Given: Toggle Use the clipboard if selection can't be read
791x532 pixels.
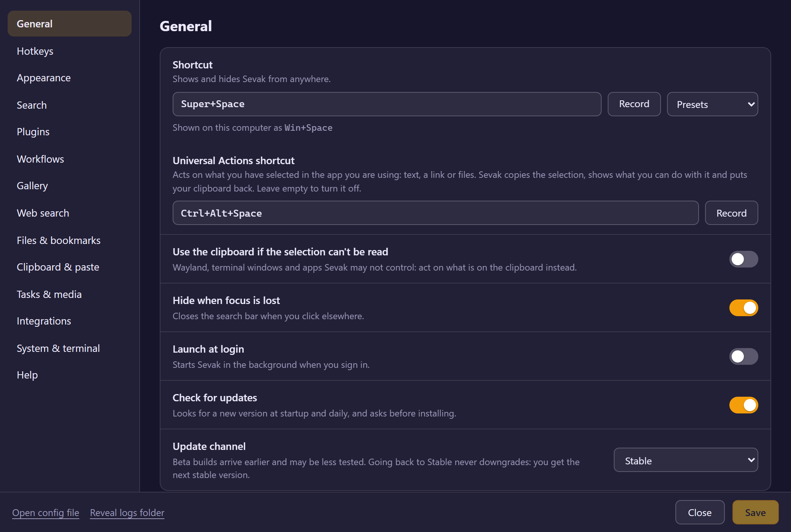Looking at the screenshot, I should (743, 259).
